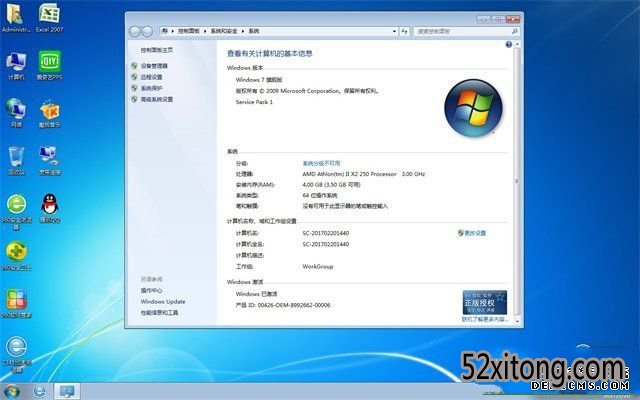
Task: Launch the 爱奇艺PPS desktop shortcut
Action: (49, 65)
